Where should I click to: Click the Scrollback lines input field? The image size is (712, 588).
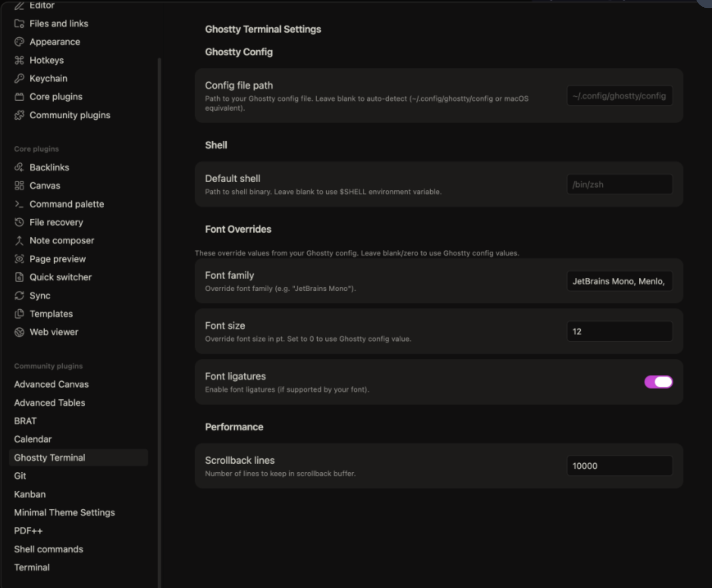coord(620,466)
